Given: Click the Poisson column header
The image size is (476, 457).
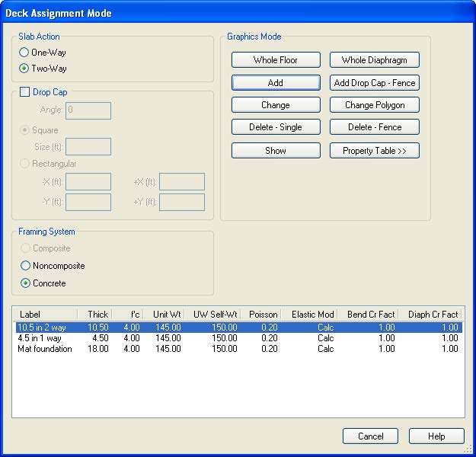Looking at the screenshot, I should coord(261,315).
